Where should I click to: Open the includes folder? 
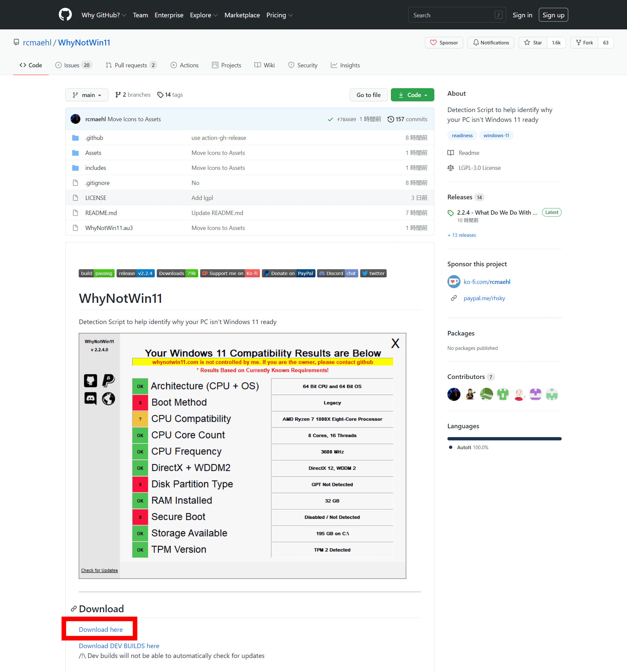96,168
